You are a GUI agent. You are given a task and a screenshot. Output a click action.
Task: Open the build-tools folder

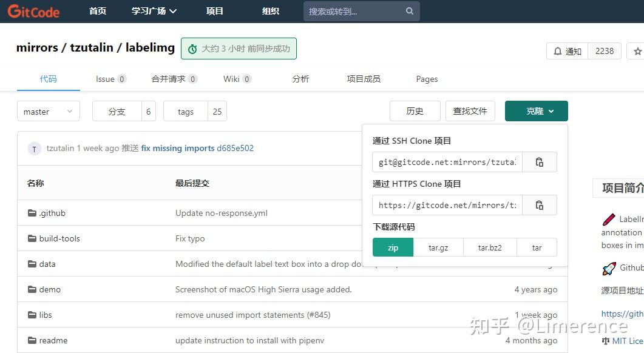(59, 238)
